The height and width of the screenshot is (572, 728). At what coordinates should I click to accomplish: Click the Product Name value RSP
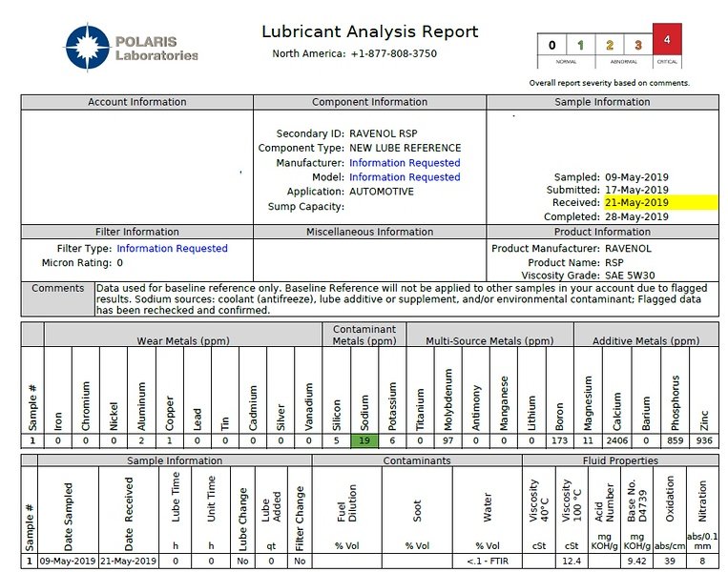click(614, 262)
